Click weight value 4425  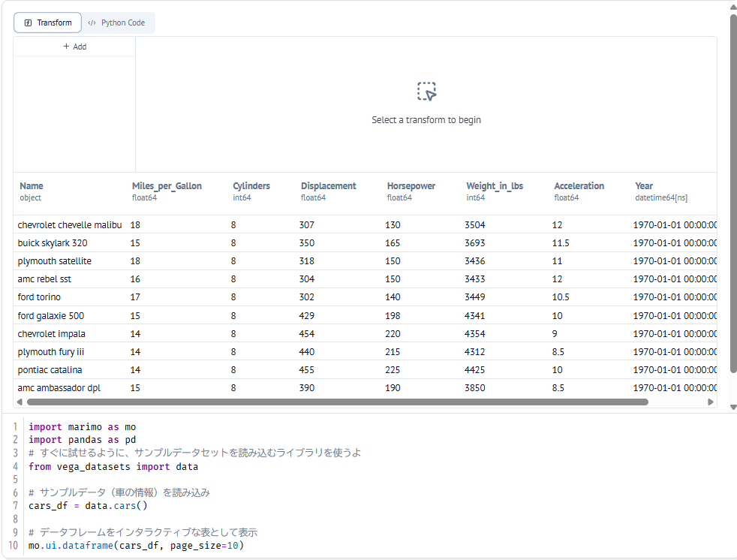(475, 370)
